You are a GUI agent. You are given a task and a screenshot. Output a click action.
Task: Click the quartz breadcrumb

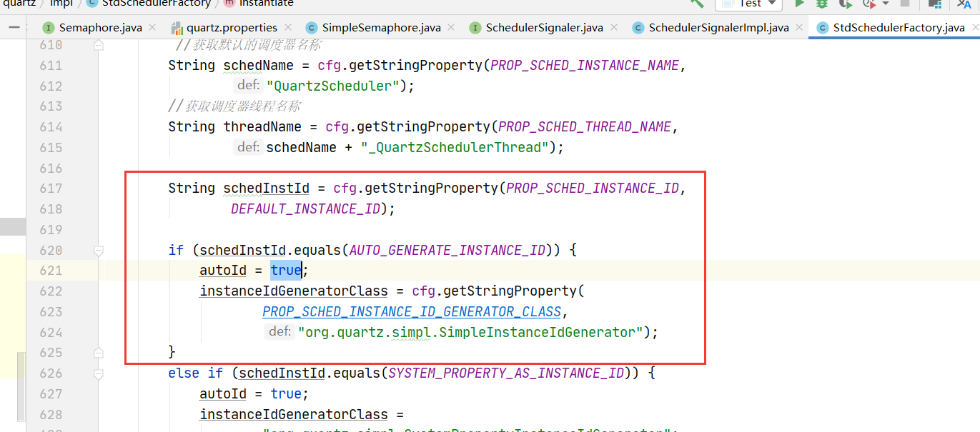point(20,3)
